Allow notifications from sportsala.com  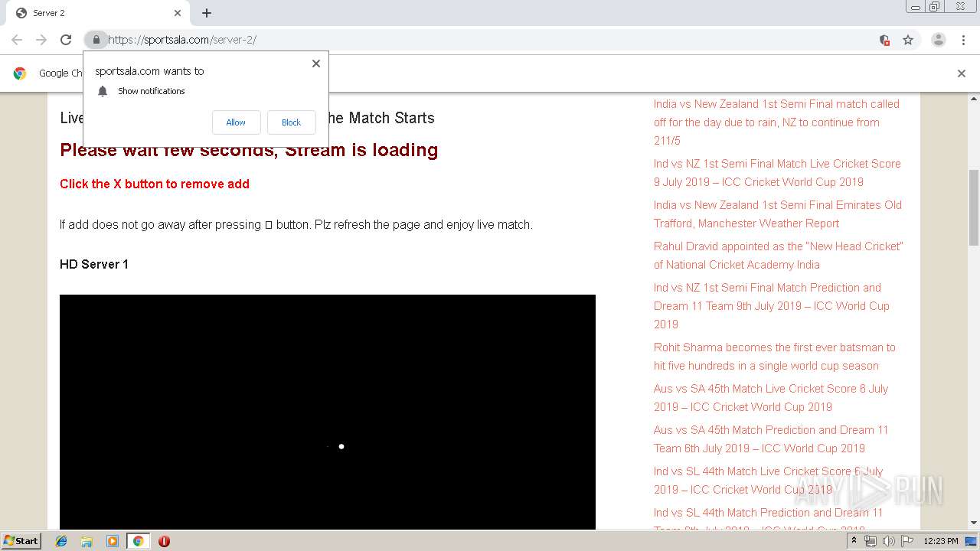(x=236, y=122)
